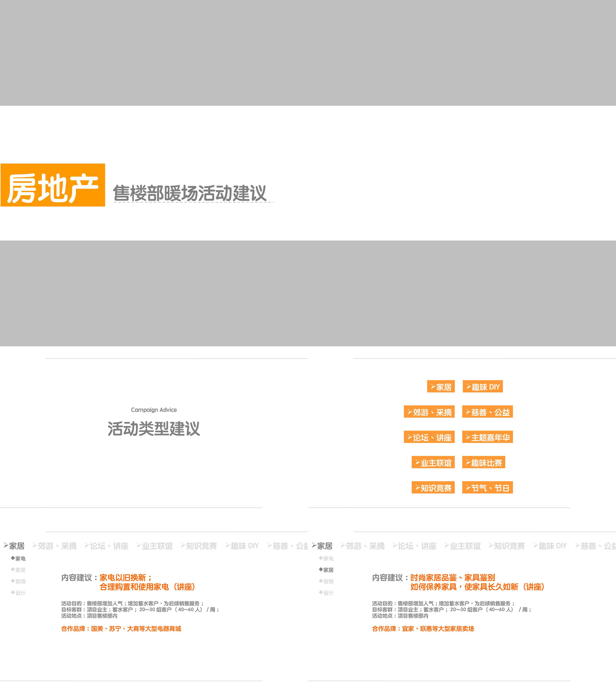Open 趣味 DIY tab in the 家电以旧换新 slide
This screenshot has width=616, height=693.
click(242, 546)
